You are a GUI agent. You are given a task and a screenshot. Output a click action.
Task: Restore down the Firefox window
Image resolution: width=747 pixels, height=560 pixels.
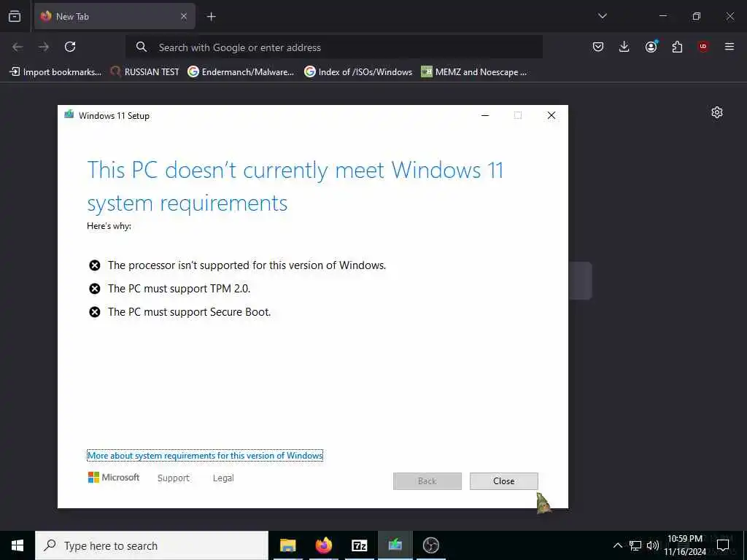pos(697,17)
